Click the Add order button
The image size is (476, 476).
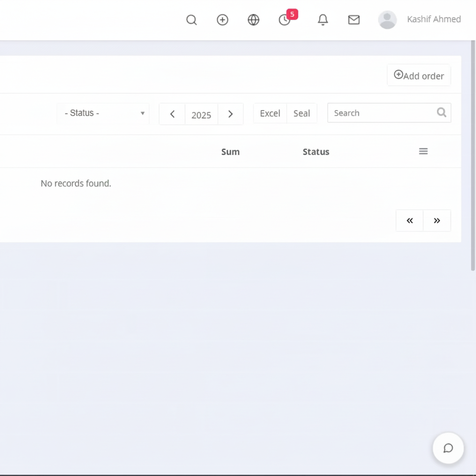(419, 75)
